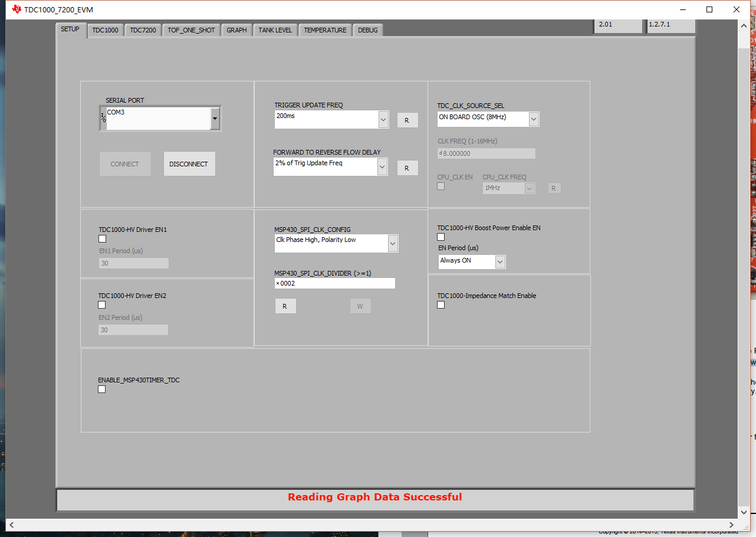The image size is (756, 537).
Task: Click the CONNECT button
Action: tap(125, 164)
